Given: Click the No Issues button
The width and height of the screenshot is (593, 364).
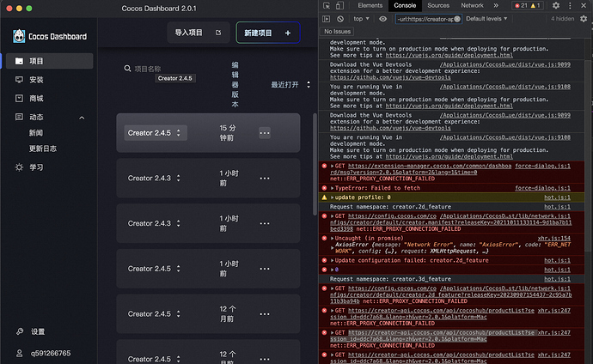Looking at the screenshot, I should 338,32.
